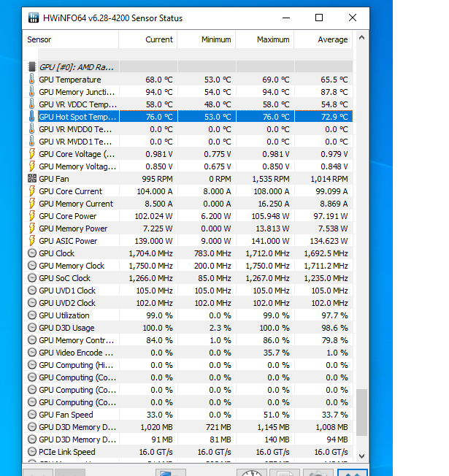This screenshot has height=476, width=449.
Task: Click the Maximum column header
Action: [x=265, y=39]
